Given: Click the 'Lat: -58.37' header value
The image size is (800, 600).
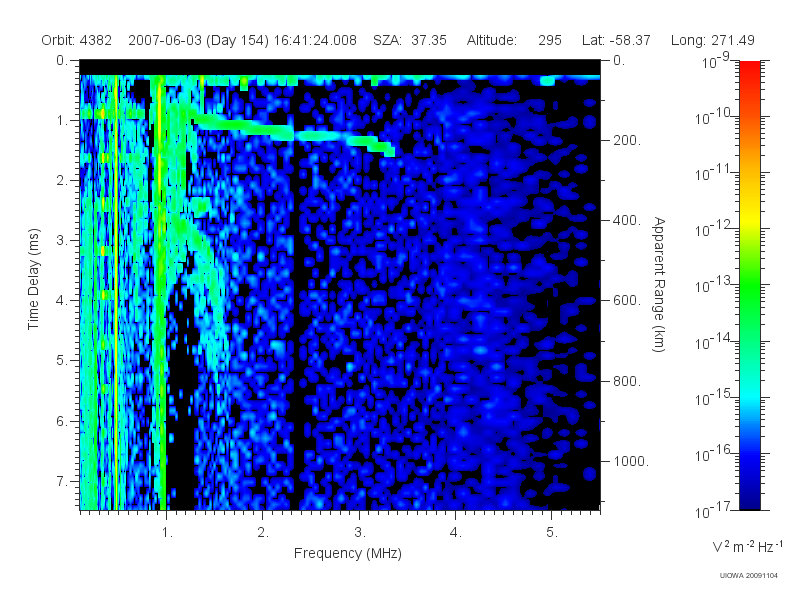Looking at the screenshot, I should point(616,40).
